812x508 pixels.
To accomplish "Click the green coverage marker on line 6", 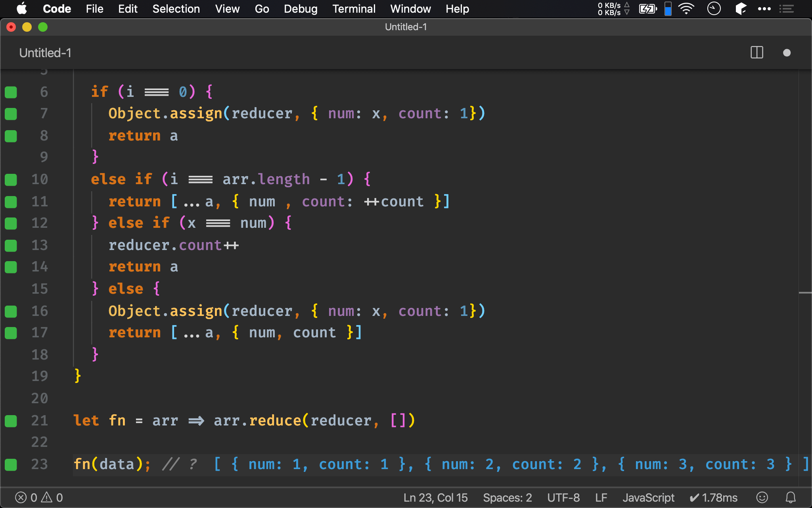I will tap(11, 92).
